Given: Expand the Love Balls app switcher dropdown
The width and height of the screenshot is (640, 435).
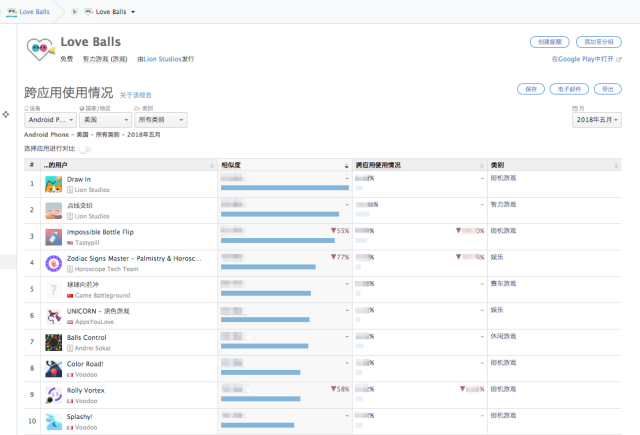Looking at the screenshot, I should click(133, 12).
